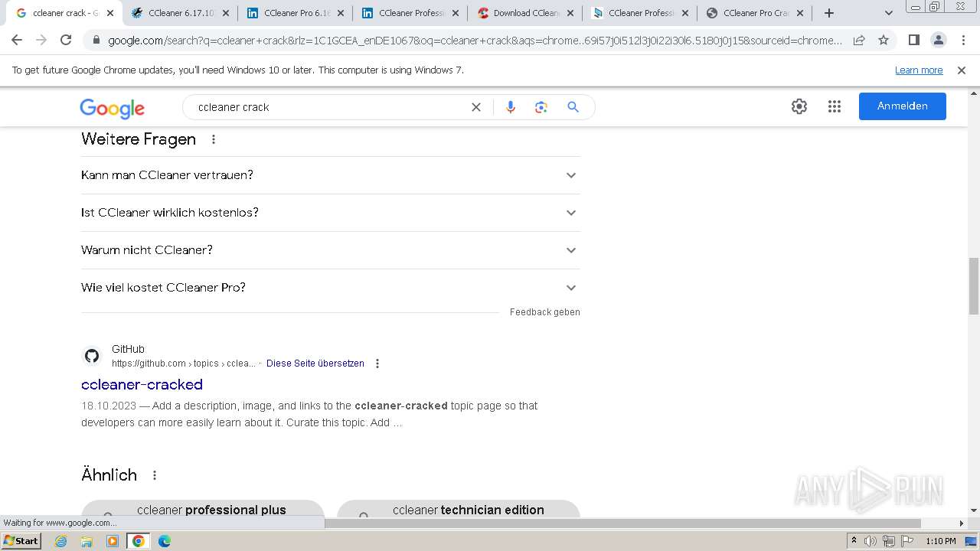Dismiss the Chrome update notification bar

pos(962,70)
